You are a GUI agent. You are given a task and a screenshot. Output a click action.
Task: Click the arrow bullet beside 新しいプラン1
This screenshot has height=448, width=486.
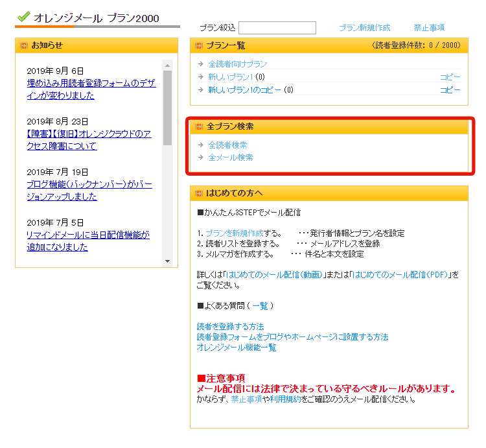[200, 77]
